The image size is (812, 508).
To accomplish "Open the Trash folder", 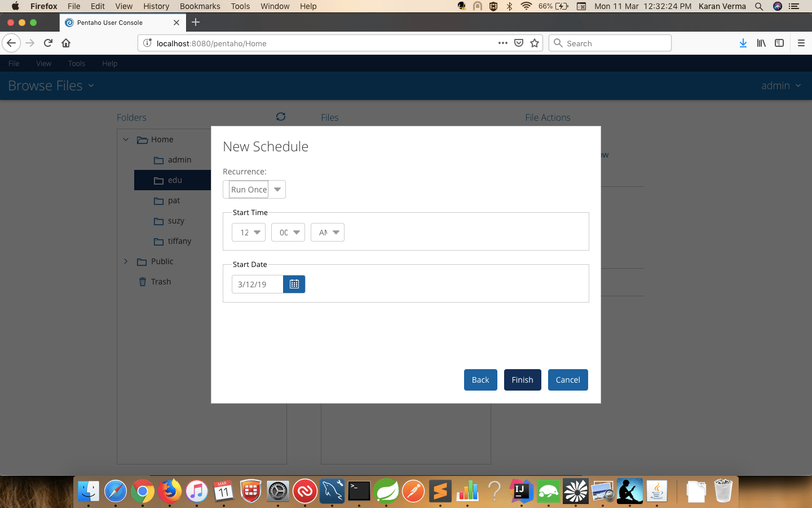I will [161, 281].
